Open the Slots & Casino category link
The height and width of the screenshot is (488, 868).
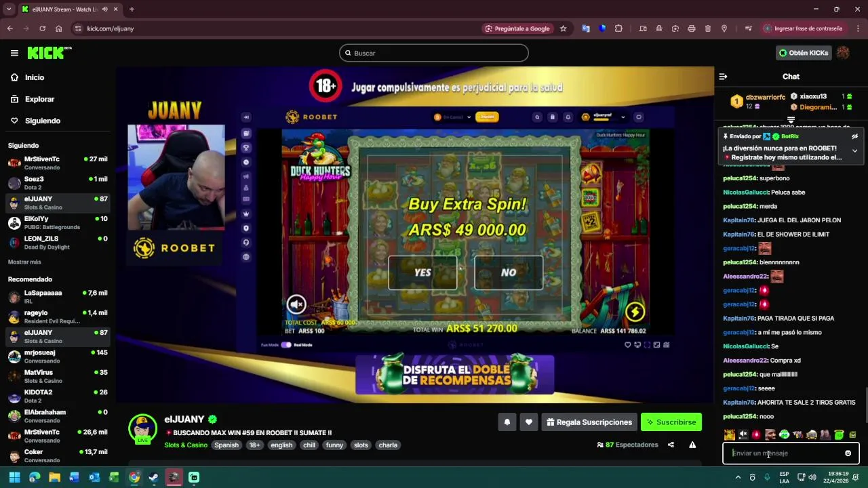186,445
